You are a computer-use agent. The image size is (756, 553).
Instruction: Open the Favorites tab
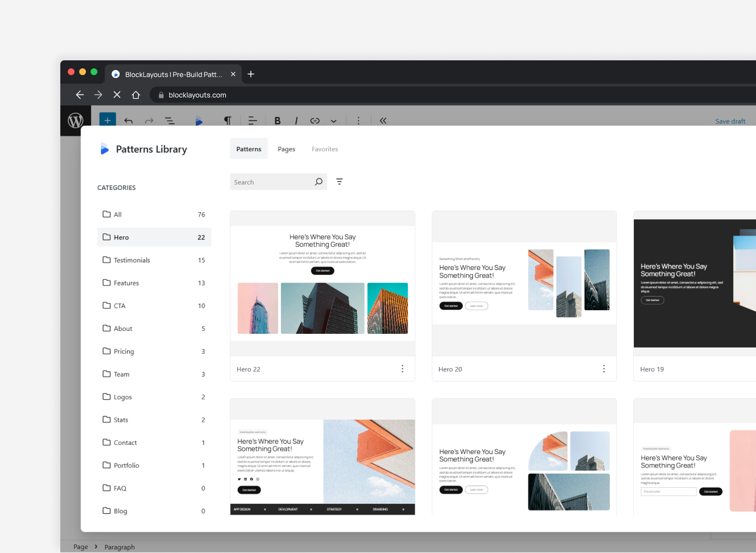[x=325, y=149]
